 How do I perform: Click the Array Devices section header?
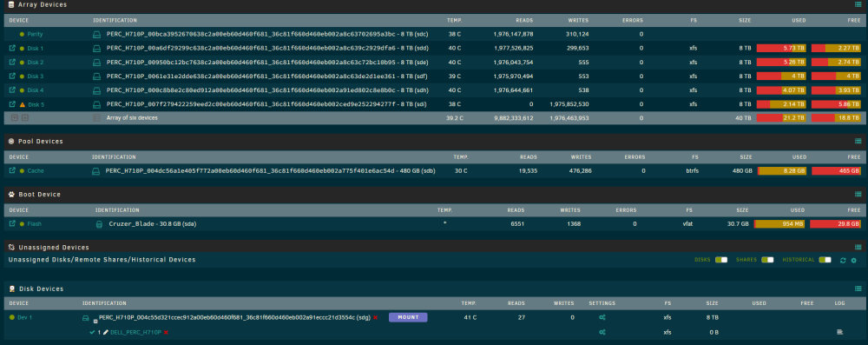(42, 4)
